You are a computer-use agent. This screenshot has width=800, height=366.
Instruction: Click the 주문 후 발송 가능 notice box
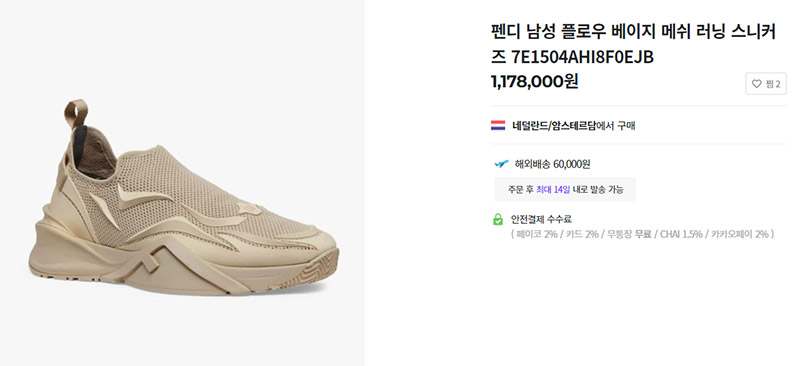[x=565, y=189]
